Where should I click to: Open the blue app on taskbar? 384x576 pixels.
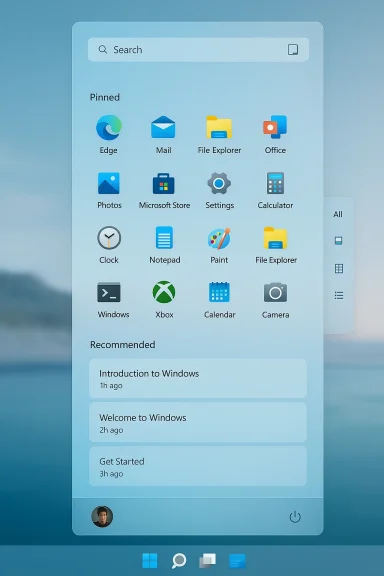click(x=237, y=561)
